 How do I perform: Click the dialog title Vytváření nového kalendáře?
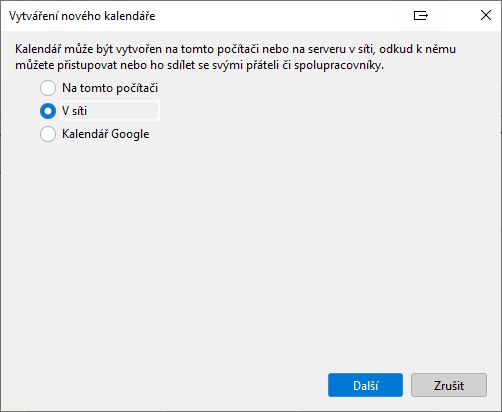(x=82, y=16)
